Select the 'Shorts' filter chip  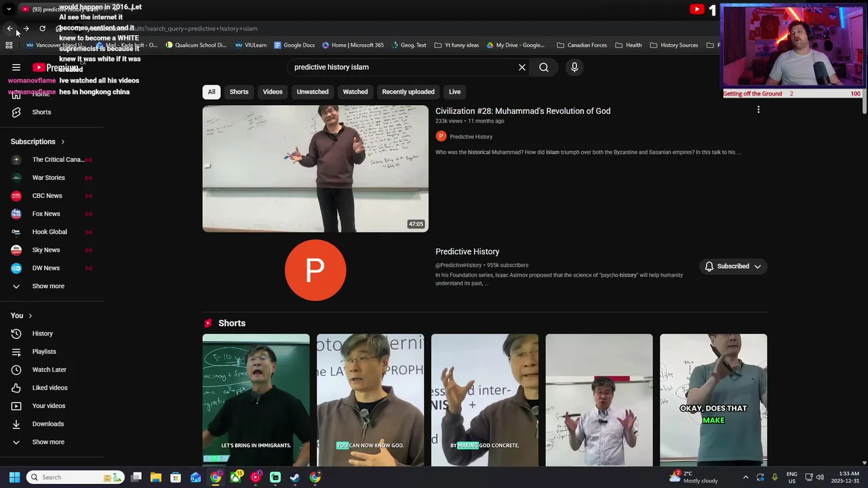click(x=239, y=91)
